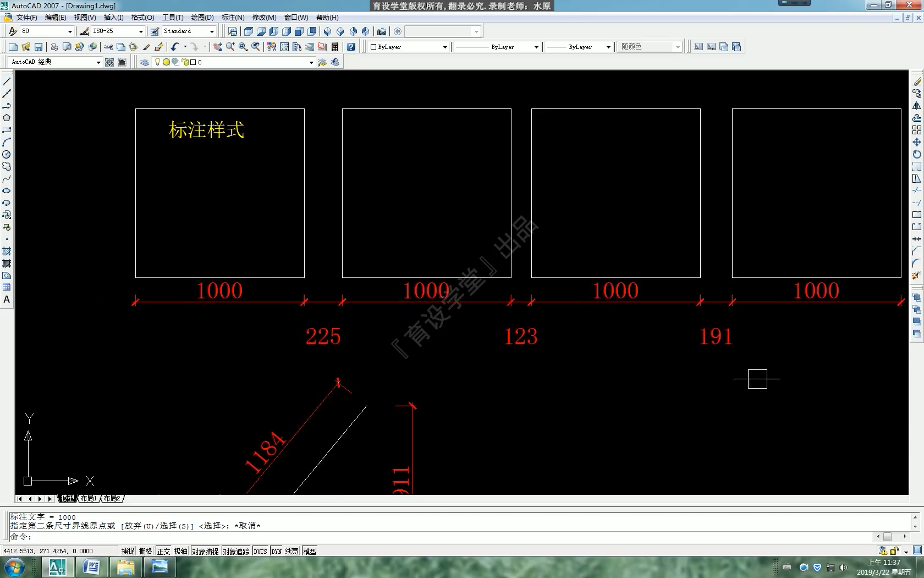Open the AutoCAD 经典 workspace dropdown
The height and width of the screenshot is (578, 924).
[98, 62]
